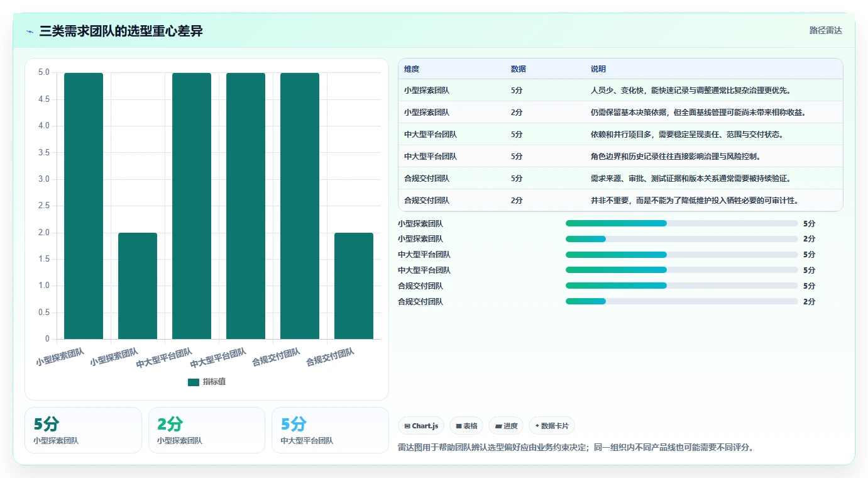This screenshot has width=868, height=478.
Task: Click the 小型探索团队 chart bar valued 2.0
Action: tap(138, 286)
